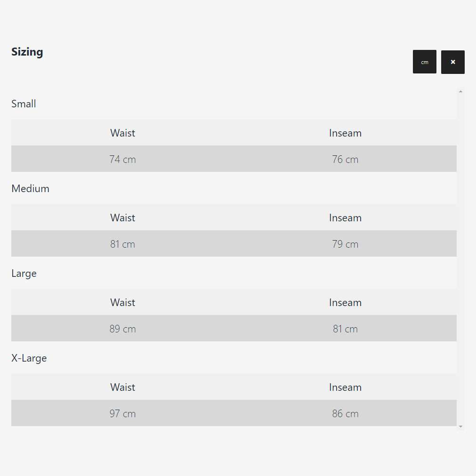This screenshot has height=476, width=476.
Task: Select the 89 cm waist value
Action: pyautogui.click(x=122, y=329)
